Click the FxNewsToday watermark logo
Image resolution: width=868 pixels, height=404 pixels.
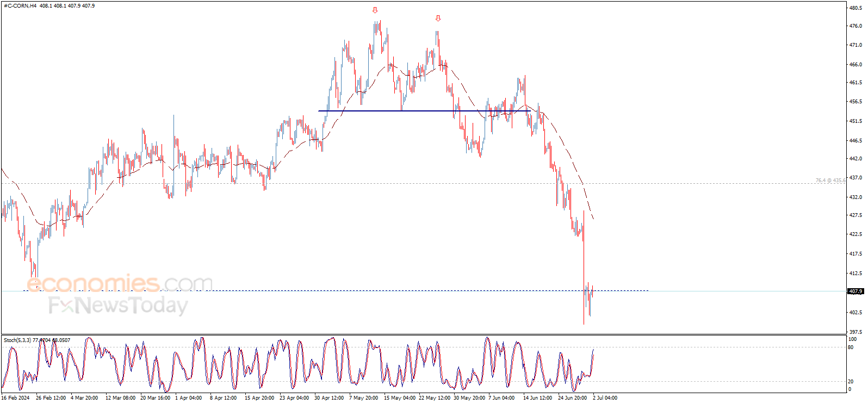[x=118, y=305]
